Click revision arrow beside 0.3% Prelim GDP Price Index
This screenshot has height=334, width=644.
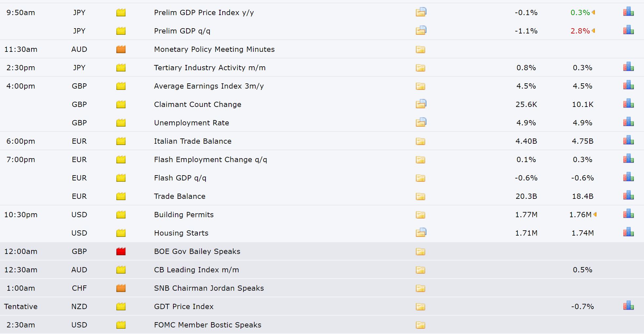tap(593, 12)
